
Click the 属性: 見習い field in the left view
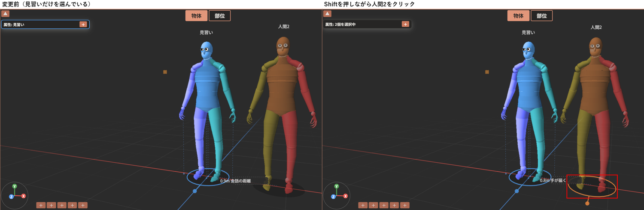(45, 25)
